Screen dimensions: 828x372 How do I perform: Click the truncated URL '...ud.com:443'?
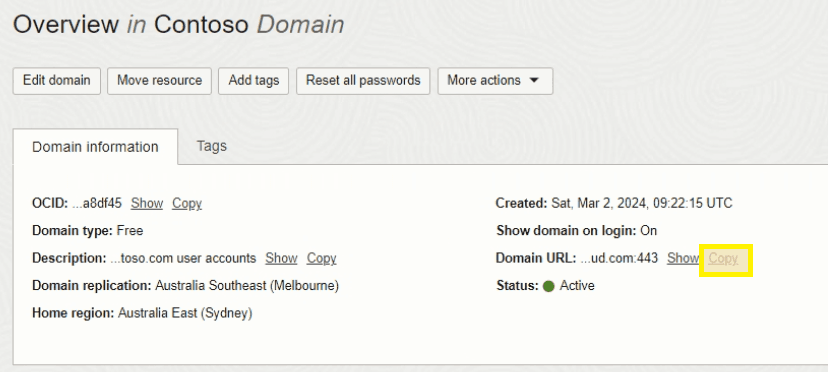tap(619, 258)
